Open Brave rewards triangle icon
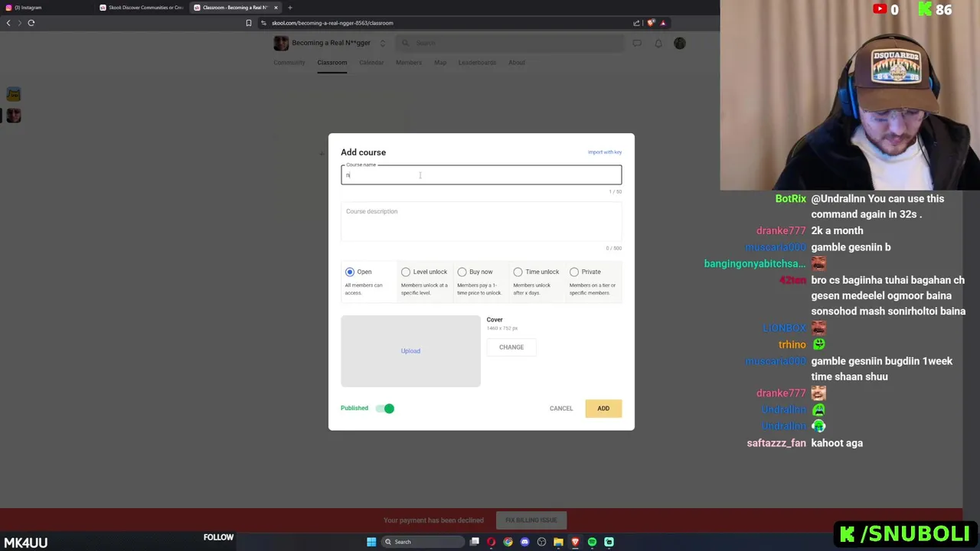The width and height of the screenshot is (980, 551). [x=663, y=23]
